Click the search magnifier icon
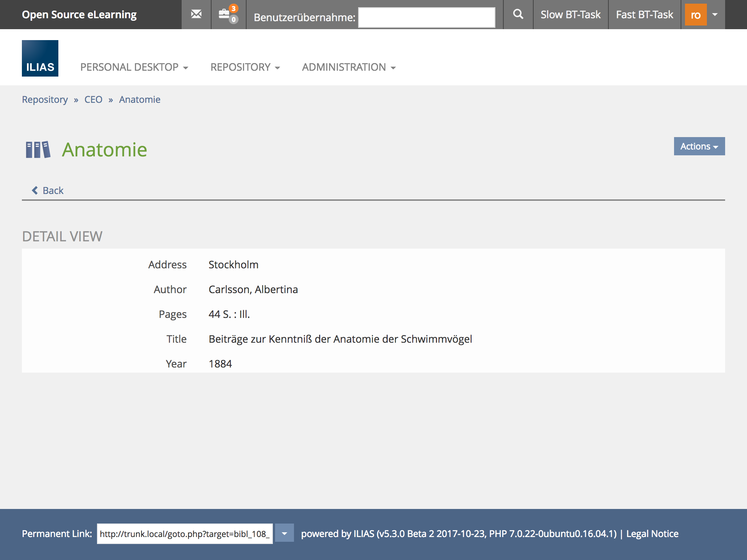 (x=518, y=14)
